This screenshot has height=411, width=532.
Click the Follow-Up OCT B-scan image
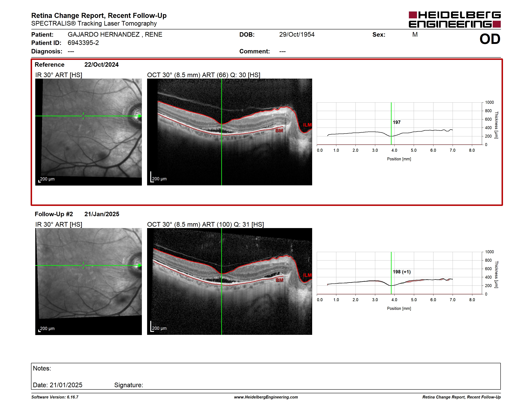[x=230, y=281]
